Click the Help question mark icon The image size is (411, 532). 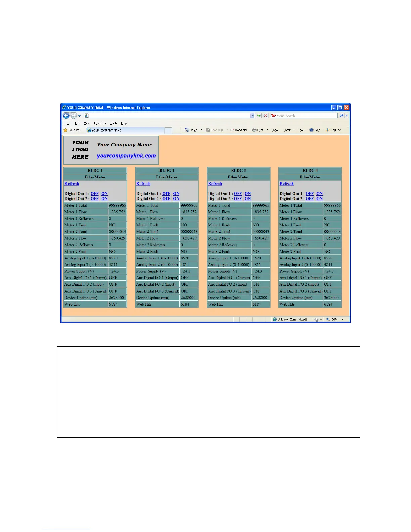(311, 130)
